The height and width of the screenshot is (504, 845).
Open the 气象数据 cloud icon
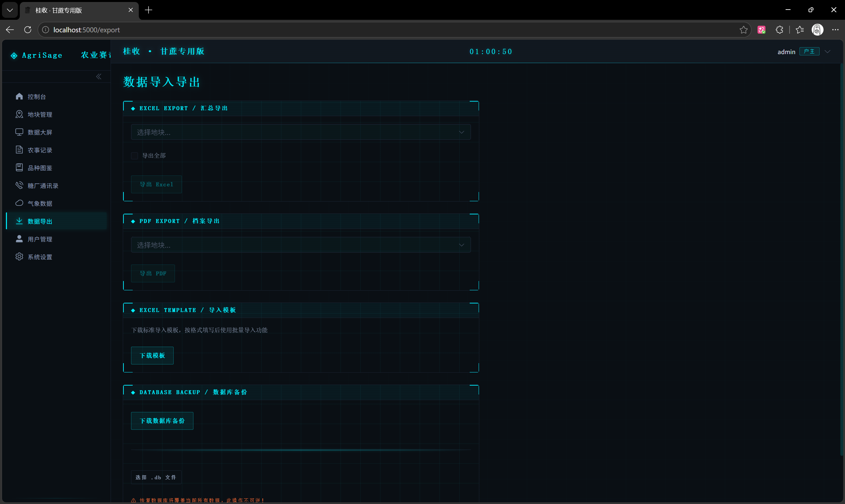pyautogui.click(x=19, y=203)
